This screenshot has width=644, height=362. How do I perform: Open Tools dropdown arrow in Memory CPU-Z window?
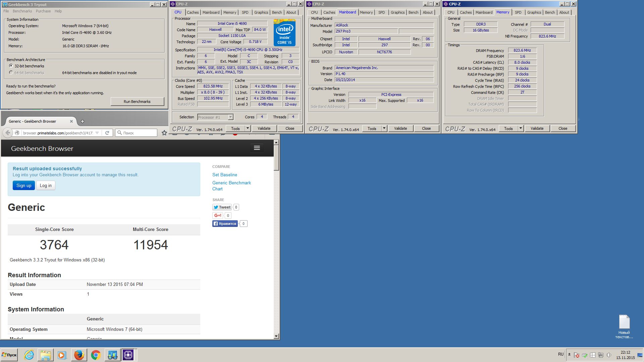(x=521, y=128)
